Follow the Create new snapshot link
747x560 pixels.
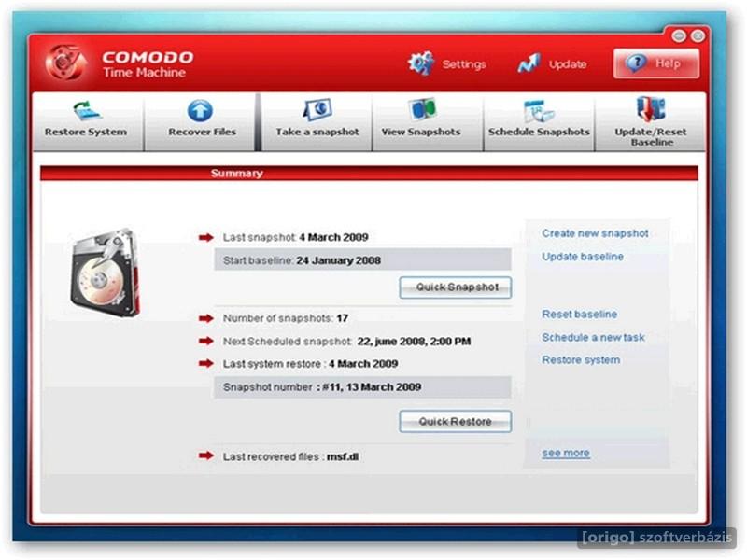click(595, 233)
